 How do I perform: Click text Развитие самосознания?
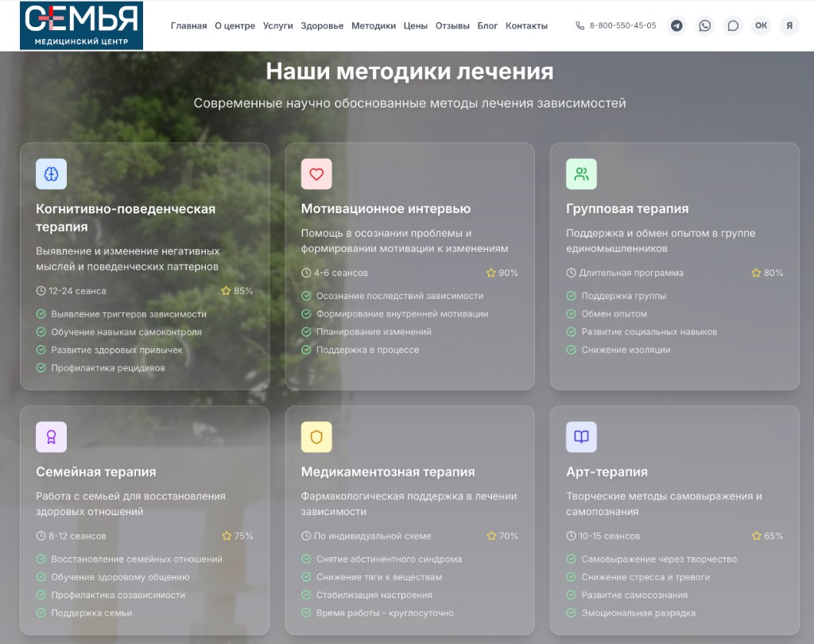click(634, 596)
